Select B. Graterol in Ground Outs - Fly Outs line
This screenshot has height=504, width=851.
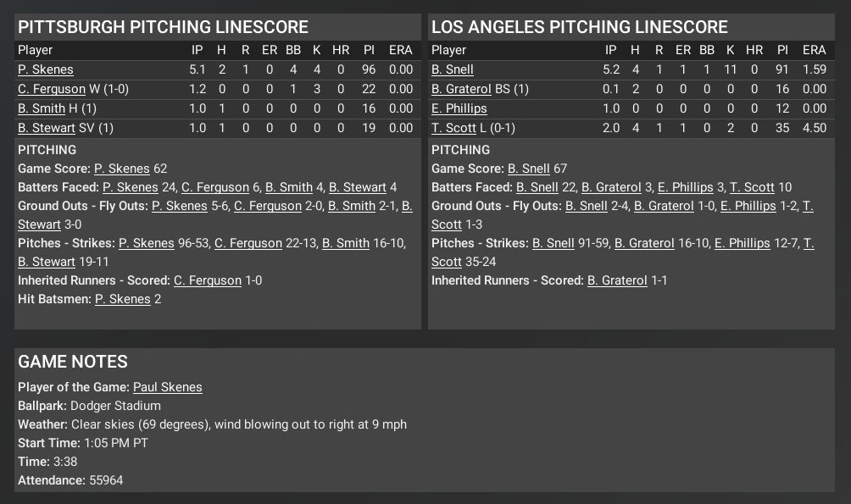tap(664, 206)
